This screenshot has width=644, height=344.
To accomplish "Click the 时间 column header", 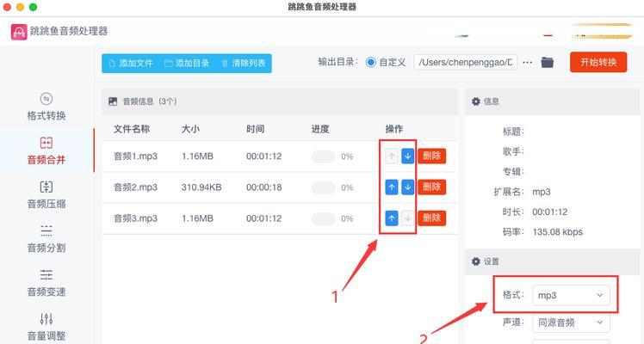I will [256, 129].
